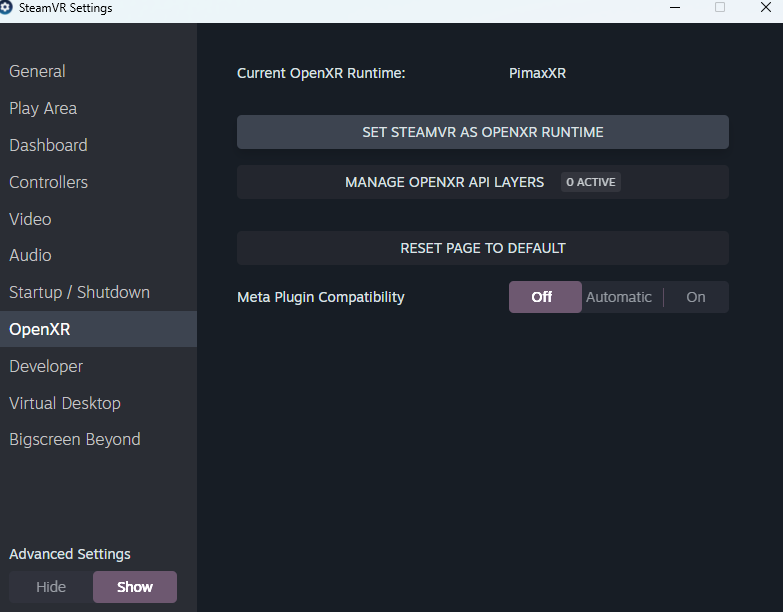Click the Advanced Settings heading
783x612 pixels.
click(70, 554)
